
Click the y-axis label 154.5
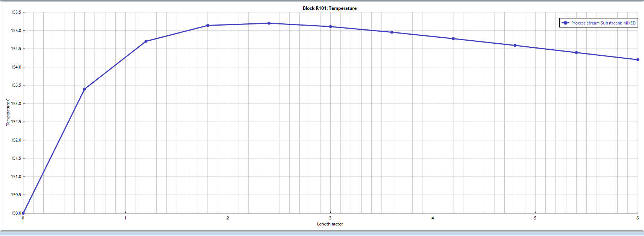tap(16, 49)
